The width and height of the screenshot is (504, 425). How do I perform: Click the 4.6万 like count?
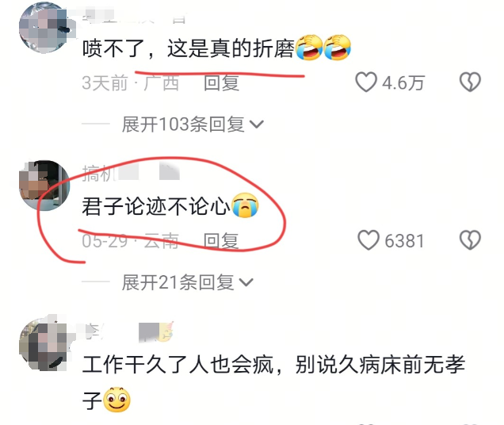tap(403, 82)
